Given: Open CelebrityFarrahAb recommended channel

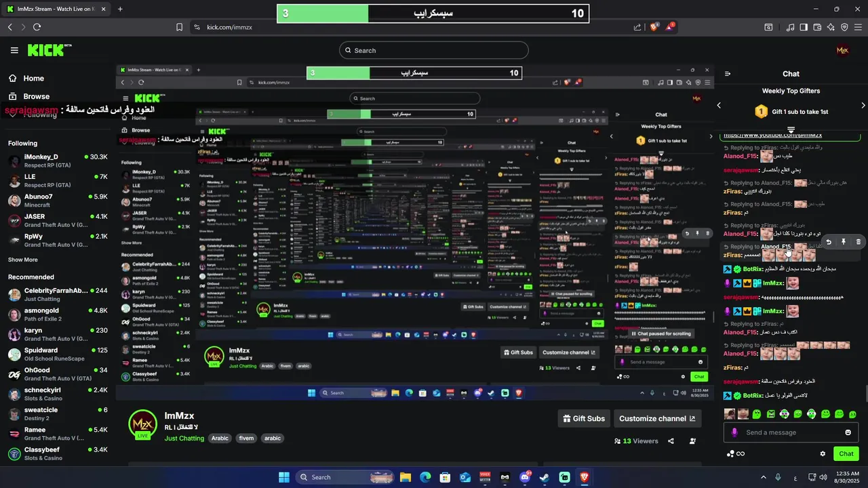Looking at the screenshot, I should click(58, 295).
